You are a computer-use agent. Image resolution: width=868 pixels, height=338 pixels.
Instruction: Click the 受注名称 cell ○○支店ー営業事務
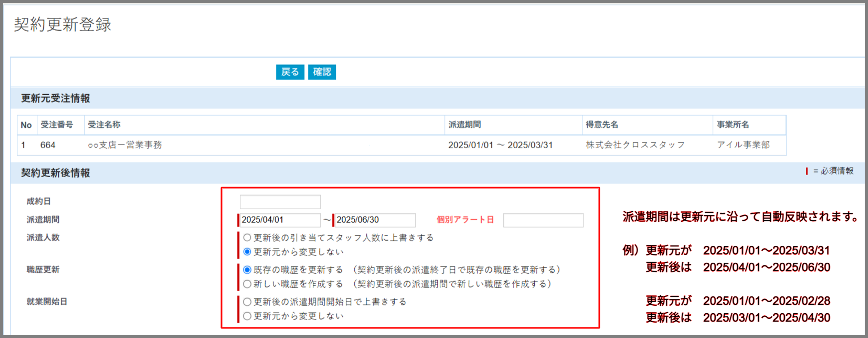pyautogui.click(x=125, y=145)
